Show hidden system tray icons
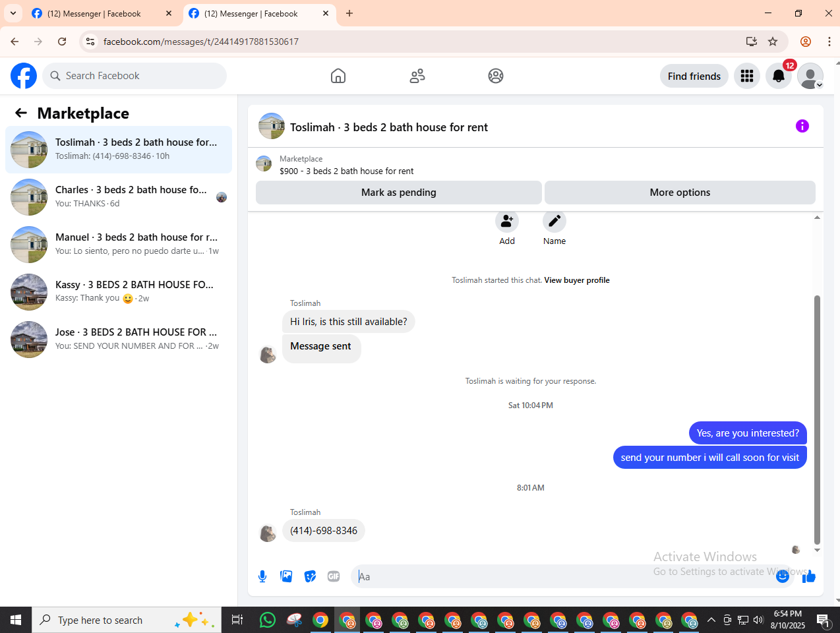This screenshot has width=840, height=633. [x=711, y=620]
